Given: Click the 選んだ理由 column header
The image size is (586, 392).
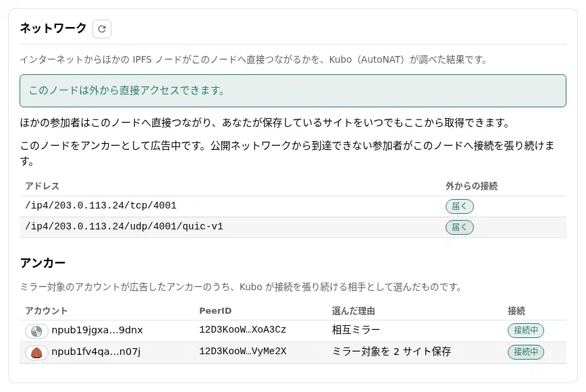Looking at the screenshot, I should click(353, 310).
